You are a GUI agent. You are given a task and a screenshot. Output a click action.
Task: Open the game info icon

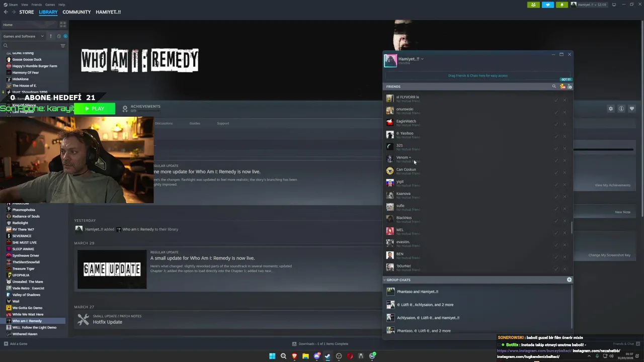[x=621, y=109]
